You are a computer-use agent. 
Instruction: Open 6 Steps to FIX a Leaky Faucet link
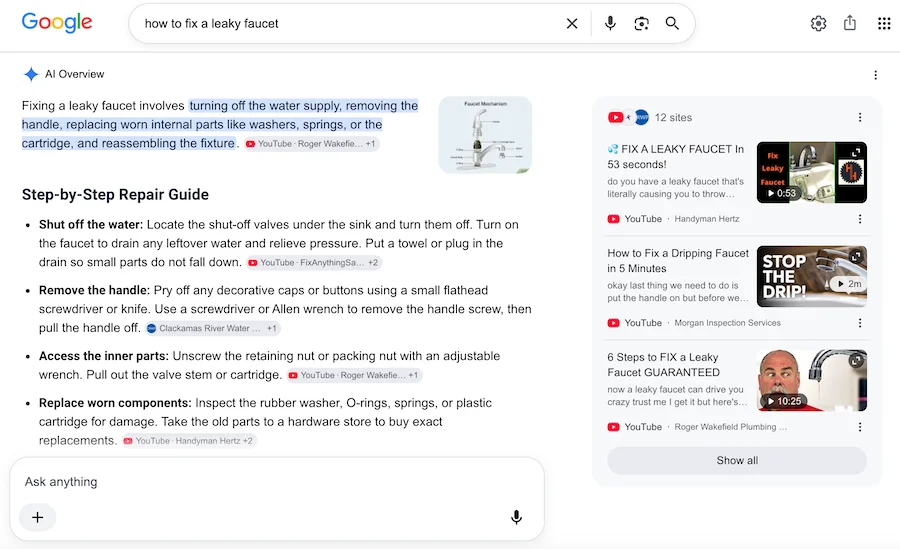pos(664,365)
